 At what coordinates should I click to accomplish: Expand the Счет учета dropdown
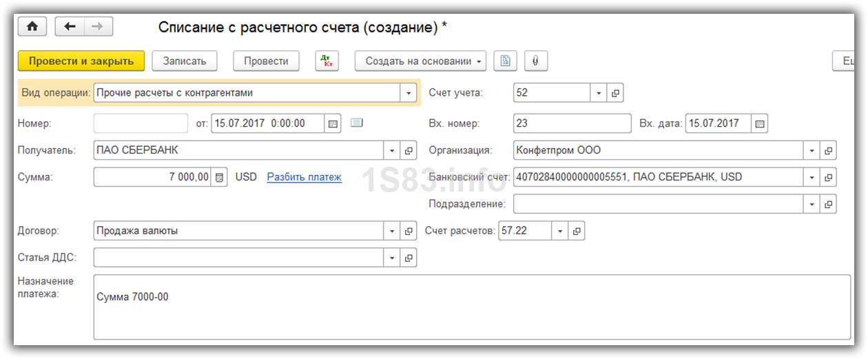coord(599,93)
